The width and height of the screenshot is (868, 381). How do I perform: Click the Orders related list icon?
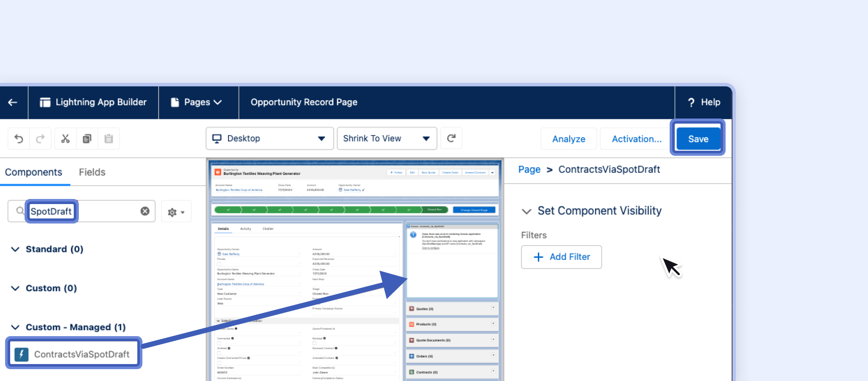tap(412, 356)
